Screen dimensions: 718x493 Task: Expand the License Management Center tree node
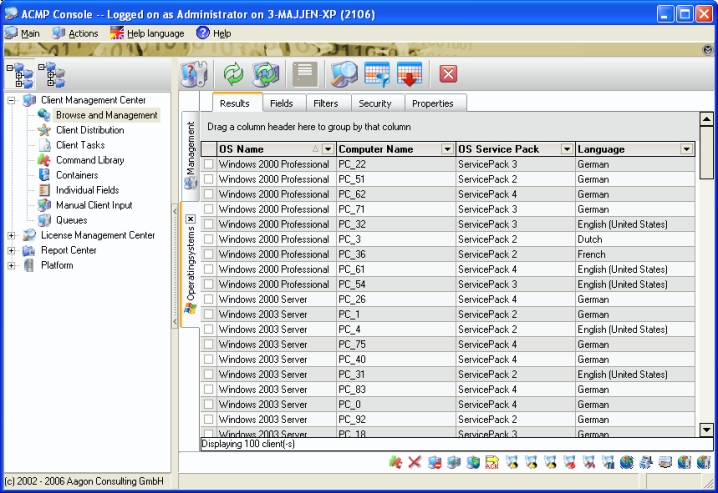tap(12, 235)
